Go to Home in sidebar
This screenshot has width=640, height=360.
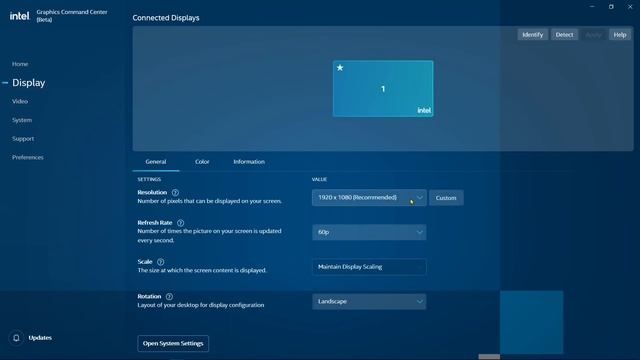point(20,64)
